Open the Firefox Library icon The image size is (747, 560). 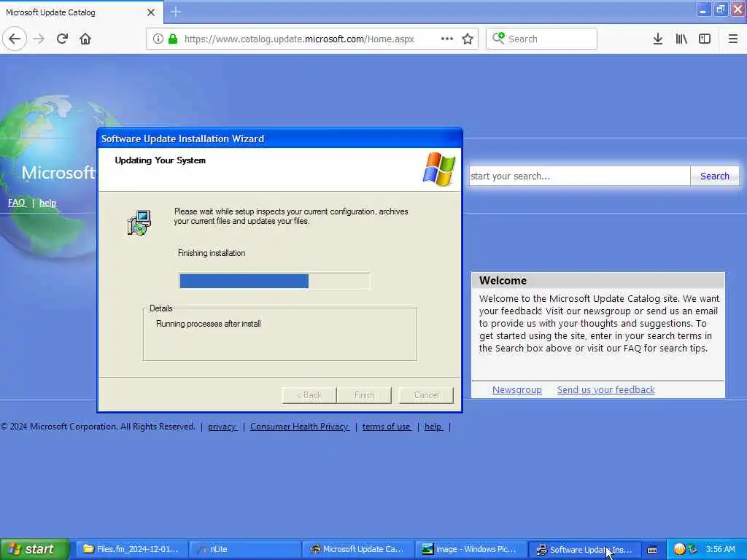[x=681, y=39]
